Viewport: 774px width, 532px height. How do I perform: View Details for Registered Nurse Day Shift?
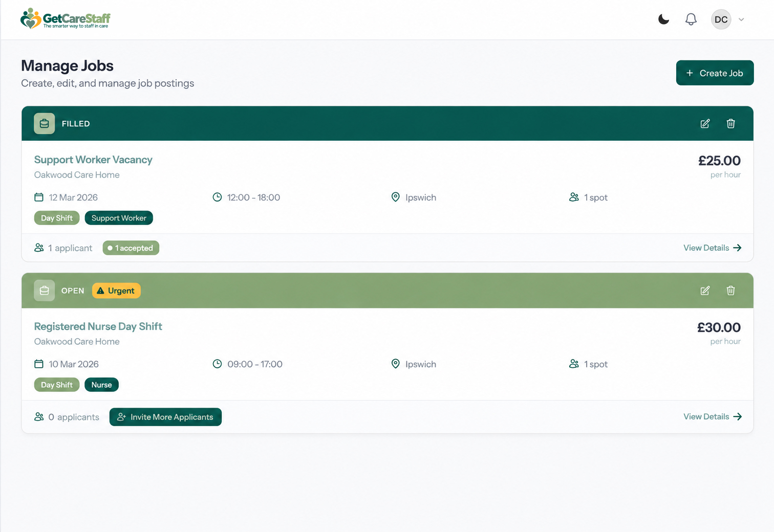[713, 416]
